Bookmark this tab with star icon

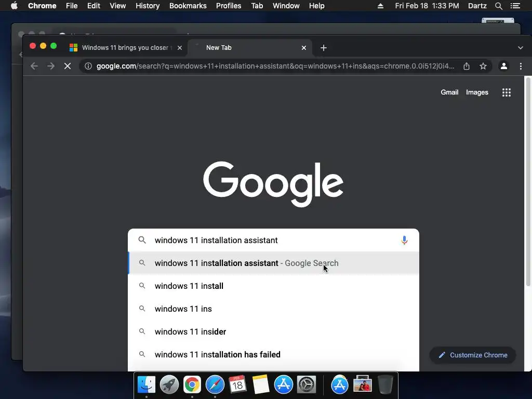(483, 66)
